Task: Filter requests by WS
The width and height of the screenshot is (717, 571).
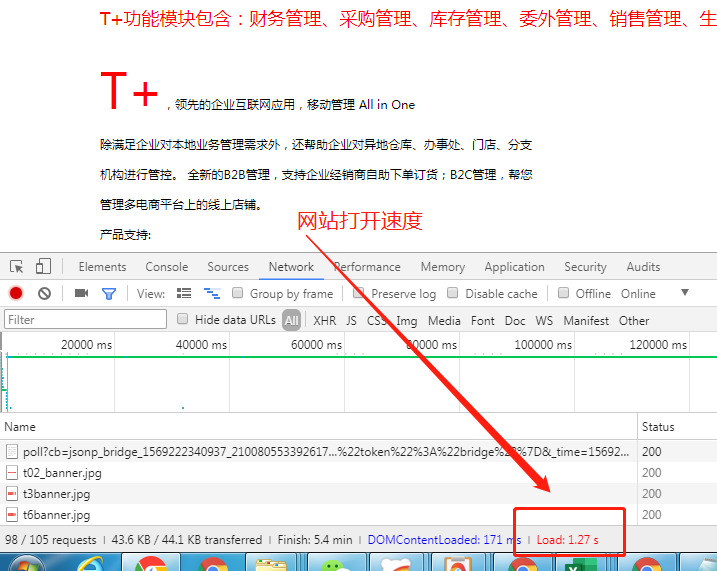Action: tap(544, 321)
